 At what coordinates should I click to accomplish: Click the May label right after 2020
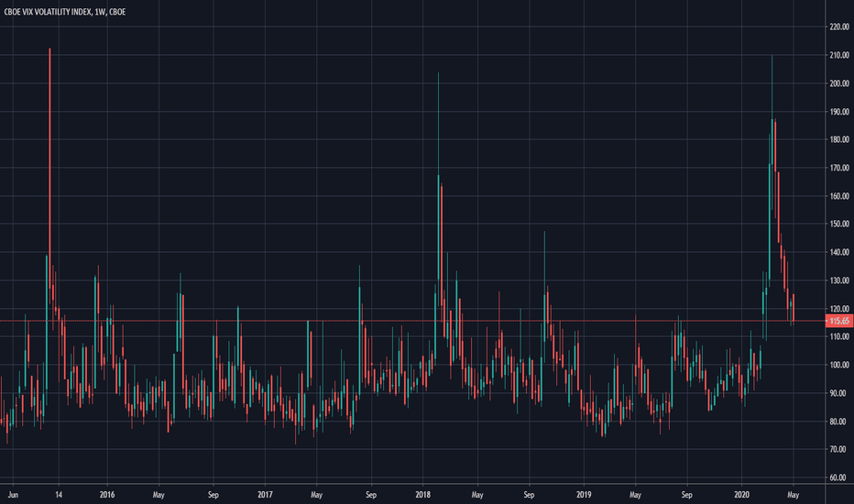[794, 495]
